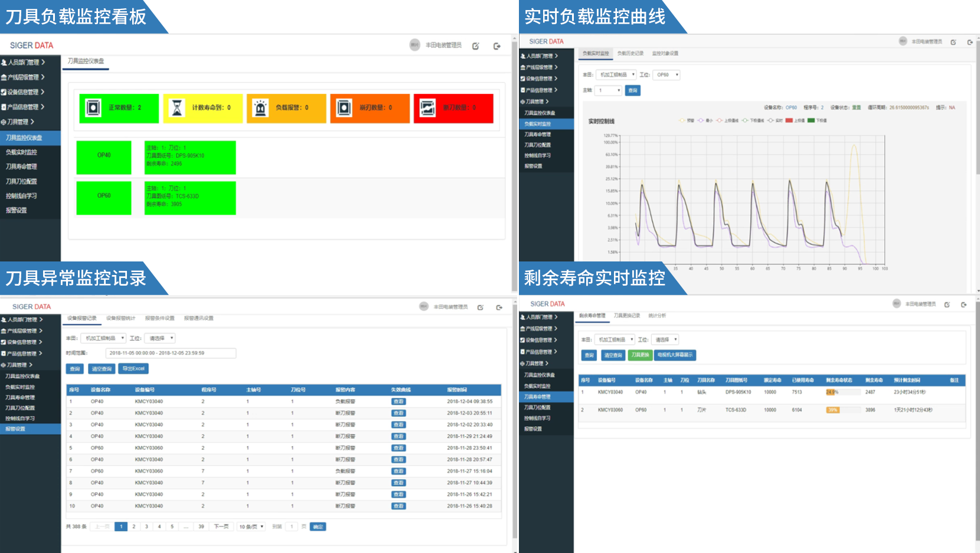Click logout icon in remaining life panel header
Viewport: 980px width, 553px height.
point(963,305)
